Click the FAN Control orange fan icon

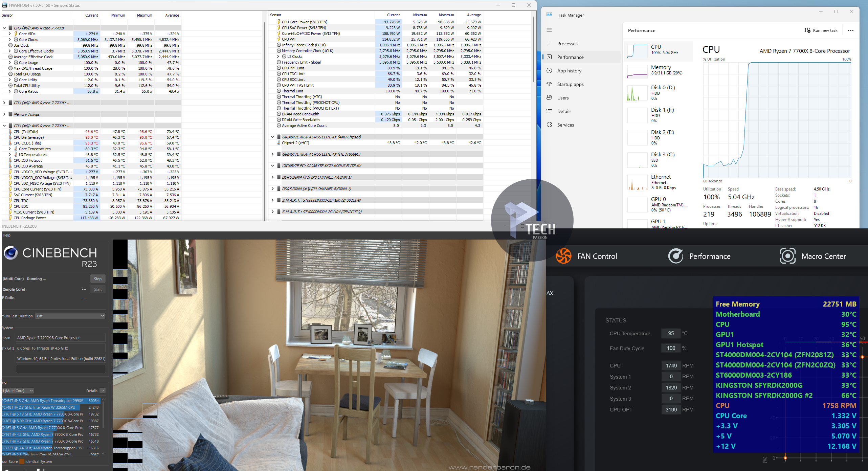[x=563, y=256]
